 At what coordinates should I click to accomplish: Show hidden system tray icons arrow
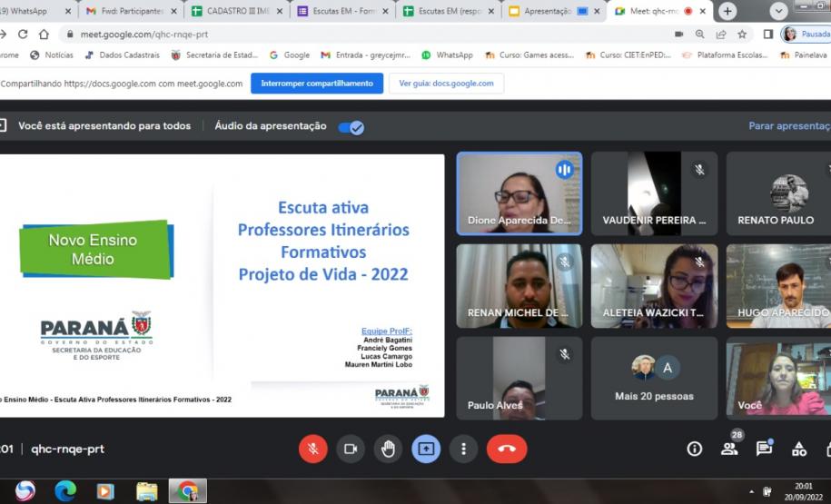click(x=751, y=491)
